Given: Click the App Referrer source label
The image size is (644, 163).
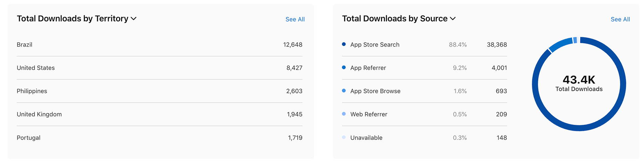Looking at the screenshot, I should pyautogui.click(x=368, y=68).
